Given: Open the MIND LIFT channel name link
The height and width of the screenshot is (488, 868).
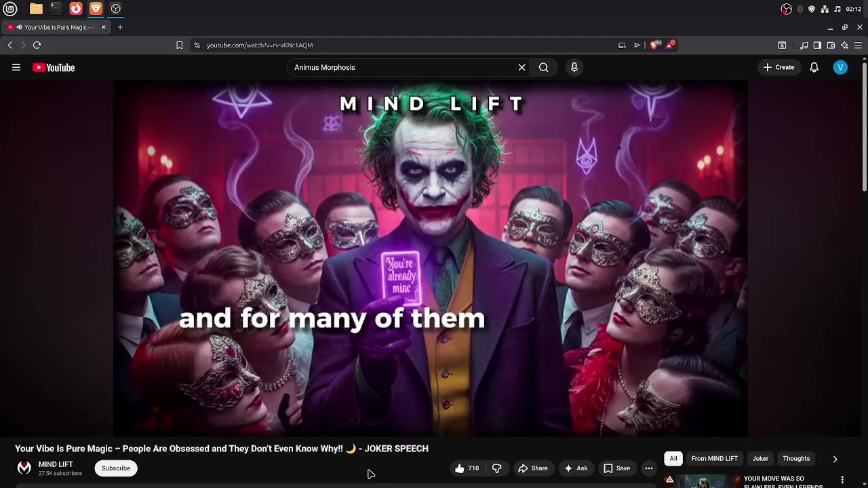Looking at the screenshot, I should (56, 464).
